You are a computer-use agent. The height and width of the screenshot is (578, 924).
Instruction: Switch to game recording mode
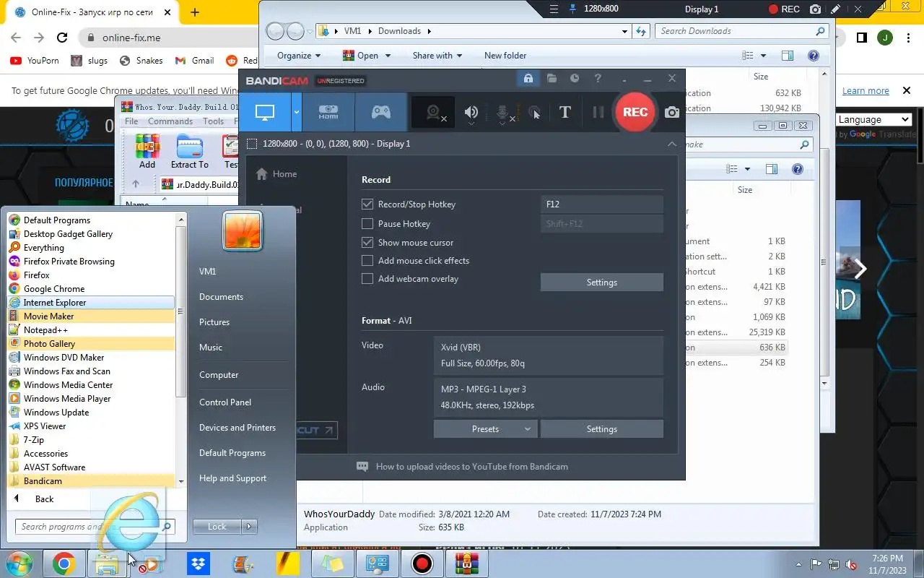(380, 112)
